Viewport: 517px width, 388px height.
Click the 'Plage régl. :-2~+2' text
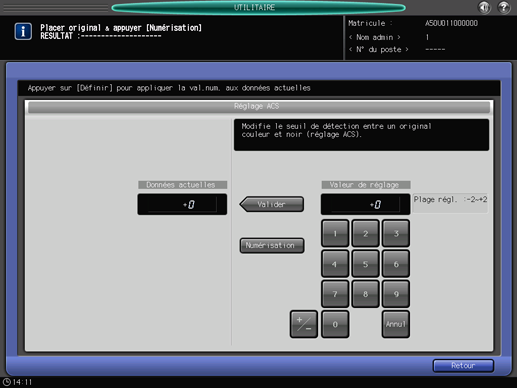tap(450, 200)
